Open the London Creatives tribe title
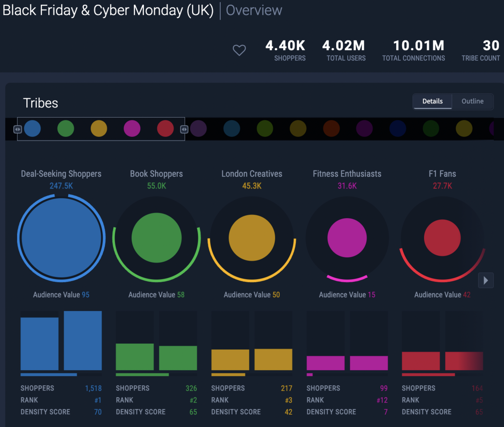 tap(252, 174)
